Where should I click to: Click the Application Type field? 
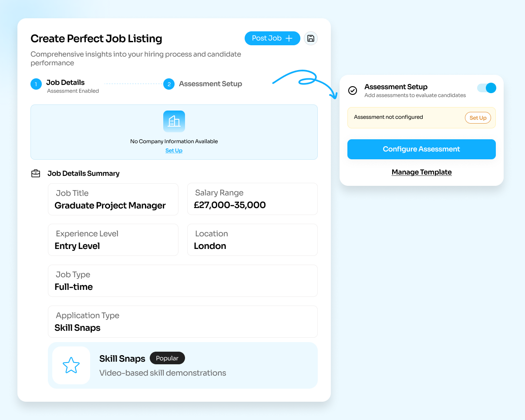(183, 322)
